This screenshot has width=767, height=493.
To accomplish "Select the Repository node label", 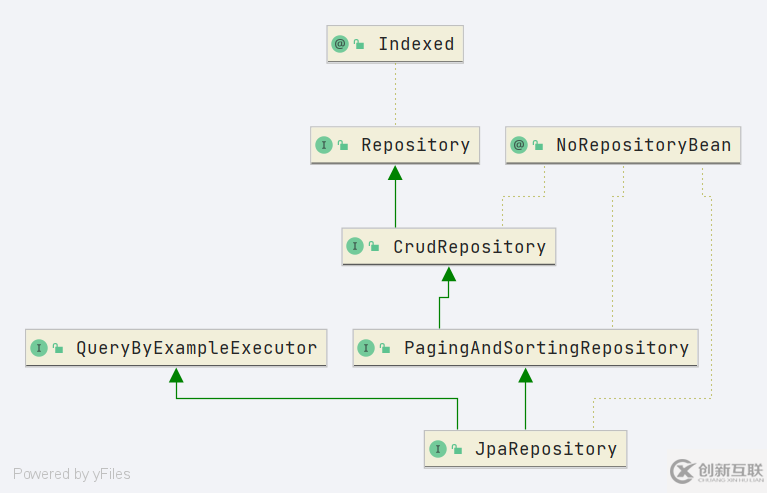I will (415, 145).
